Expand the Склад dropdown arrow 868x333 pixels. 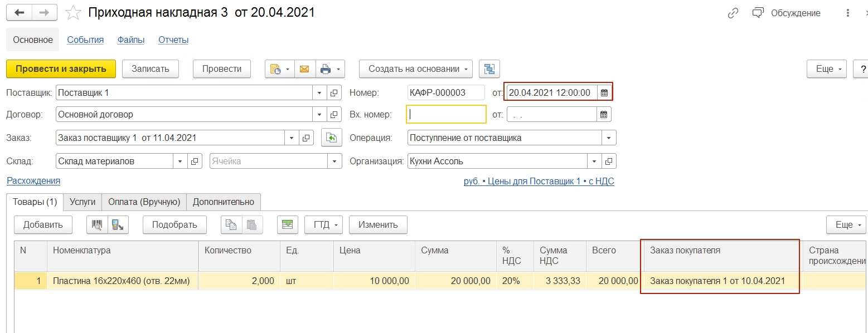[x=180, y=161]
